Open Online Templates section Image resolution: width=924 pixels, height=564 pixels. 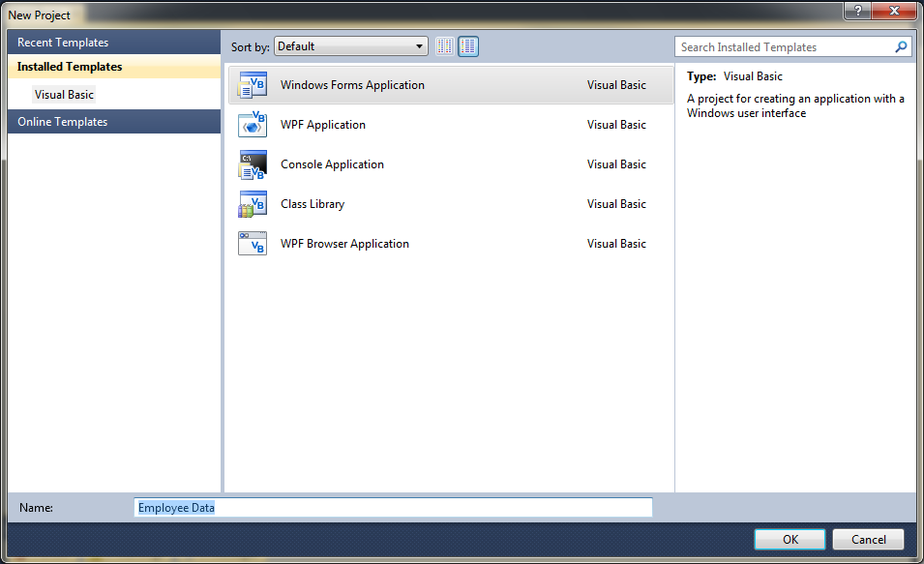pyautogui.click(x=114, y=121)
